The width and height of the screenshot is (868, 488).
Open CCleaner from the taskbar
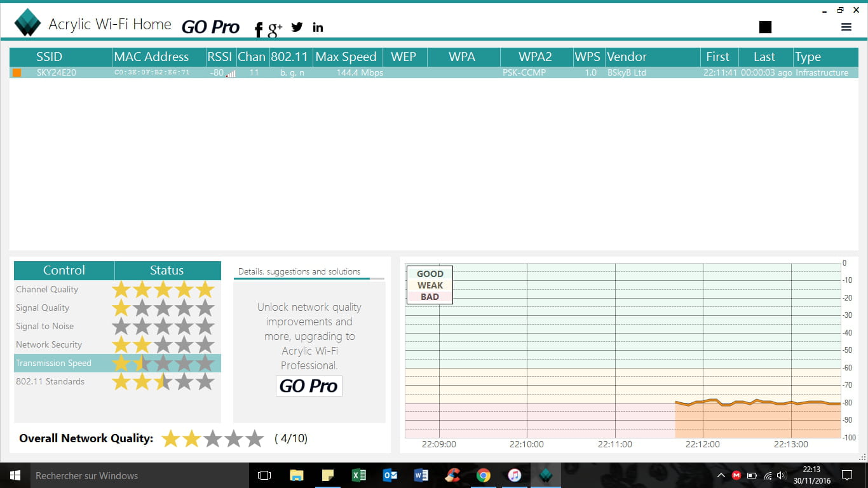[x=452, y=475]
